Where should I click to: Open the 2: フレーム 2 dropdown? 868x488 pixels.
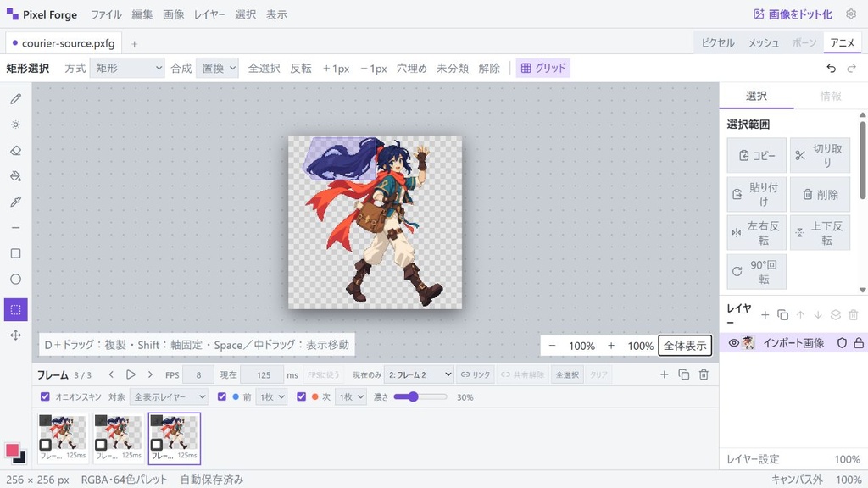tap(419, 374)
